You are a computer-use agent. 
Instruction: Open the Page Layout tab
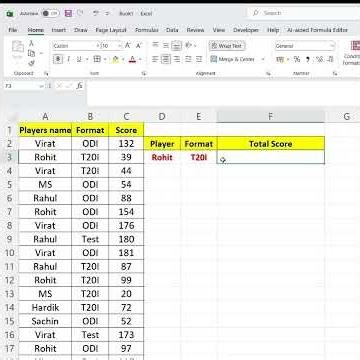111,30
